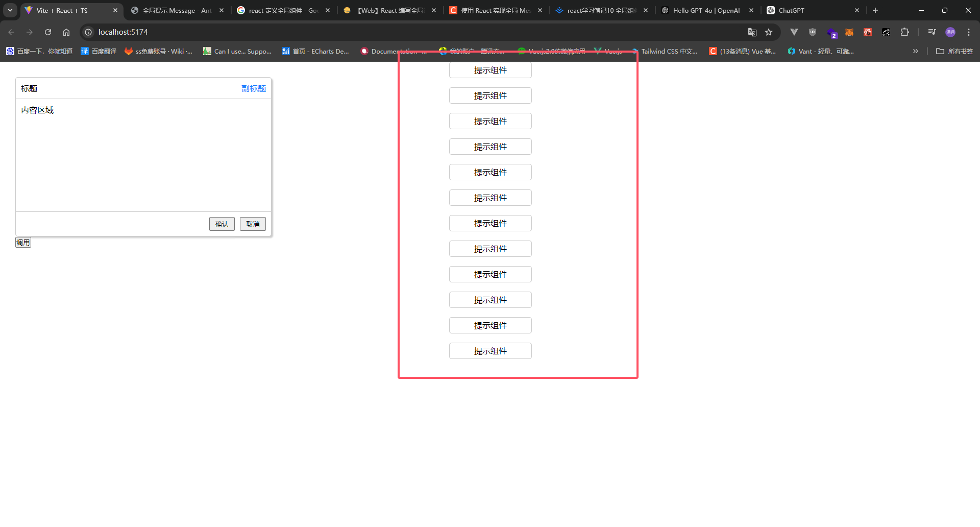Expand the hidden bookmarks overflow chevron
Image resolution: width=980 pixels, height=527 pixels.
tap(916, 51)
